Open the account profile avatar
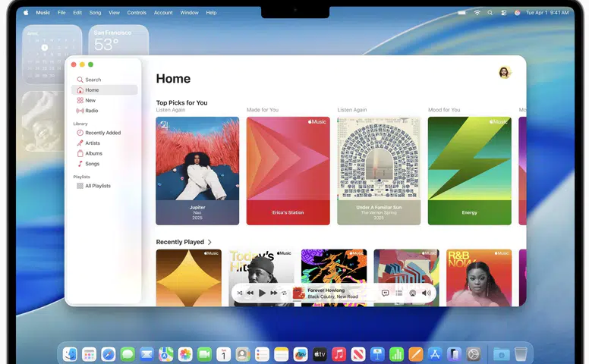Viewport: 589px width, 364px height. coord(505,73)
